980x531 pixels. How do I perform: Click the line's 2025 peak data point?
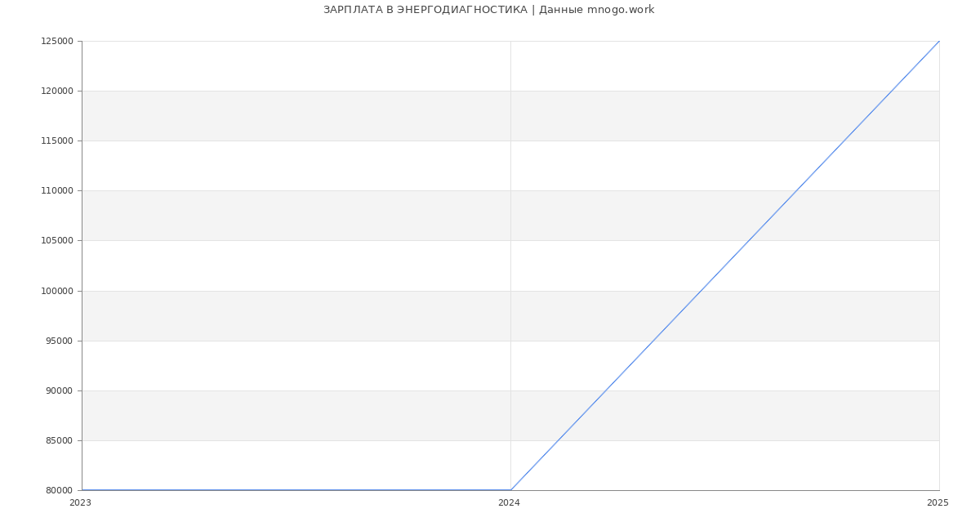pos(939,41)
